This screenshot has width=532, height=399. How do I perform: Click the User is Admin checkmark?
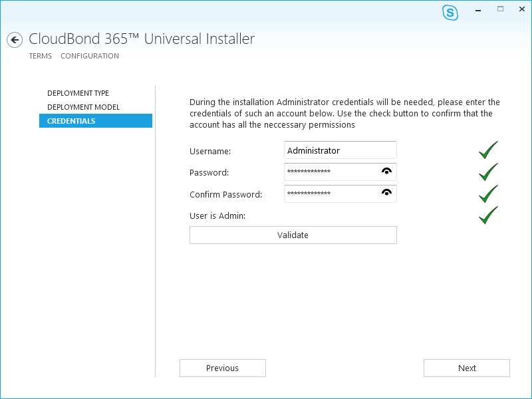click(488, 215)
